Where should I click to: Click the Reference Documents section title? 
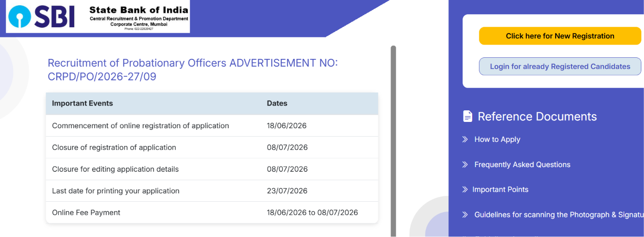click(x=537, y=117)
